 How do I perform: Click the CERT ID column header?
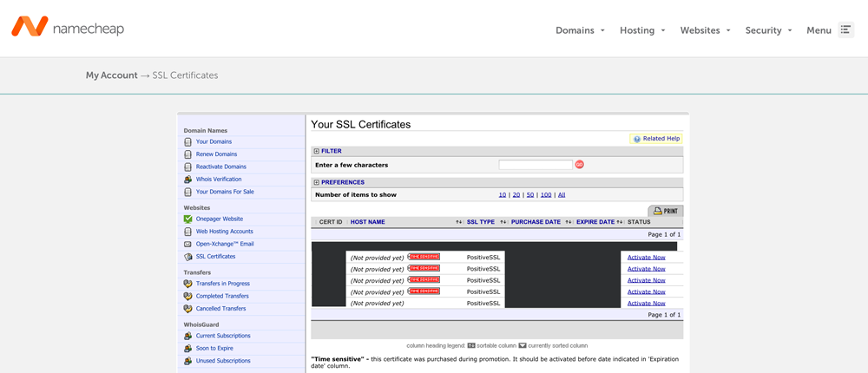point(331,222)
